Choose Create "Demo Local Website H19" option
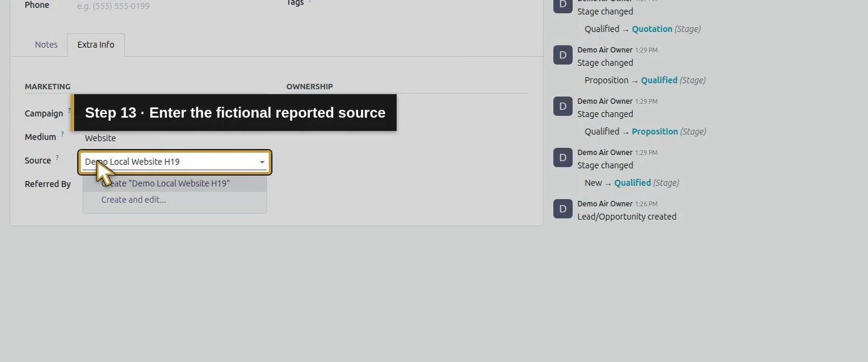868x362 pixels. click(175, 183)
